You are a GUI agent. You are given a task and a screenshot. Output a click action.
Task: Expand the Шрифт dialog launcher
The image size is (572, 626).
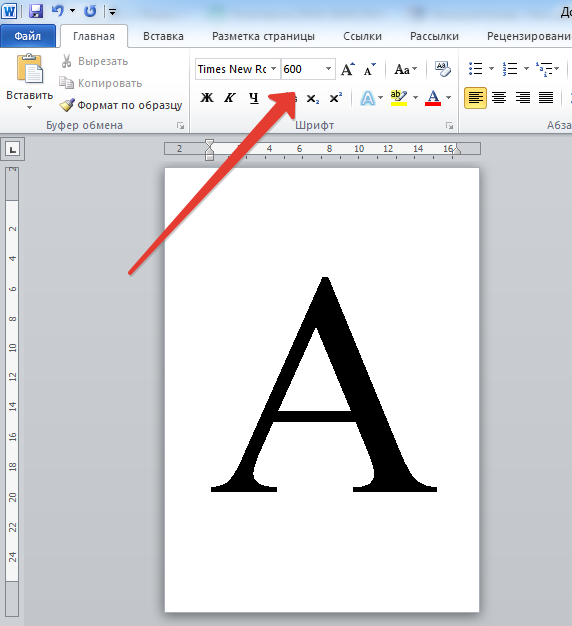tap(449, 126)
